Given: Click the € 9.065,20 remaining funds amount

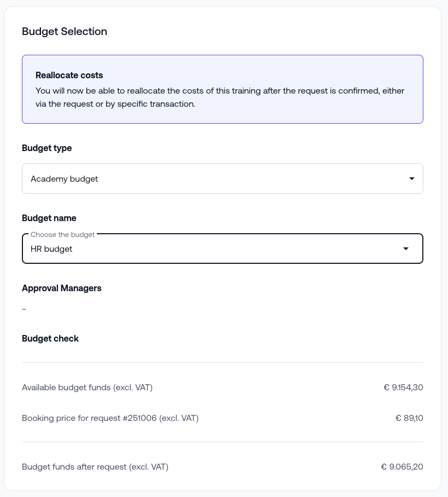Looking at the screenshot, I should [402, 467].
